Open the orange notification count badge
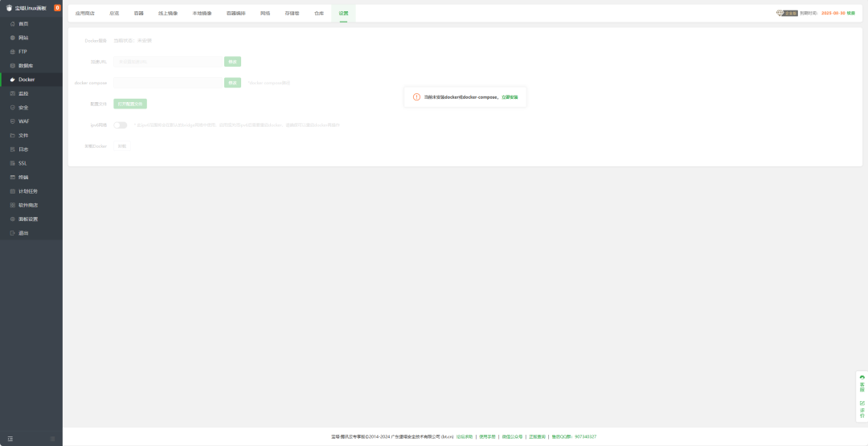Viewport: 868px width, 446px height. point(57,8)
